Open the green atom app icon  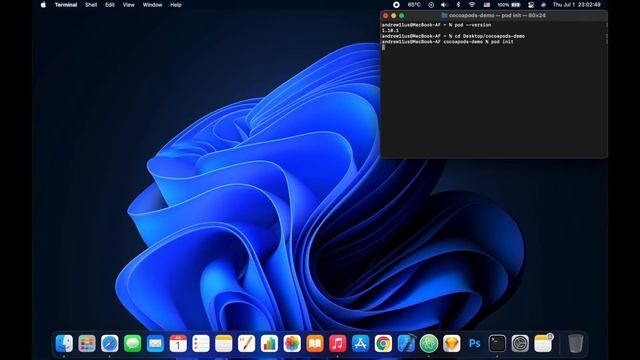point(429,343)
